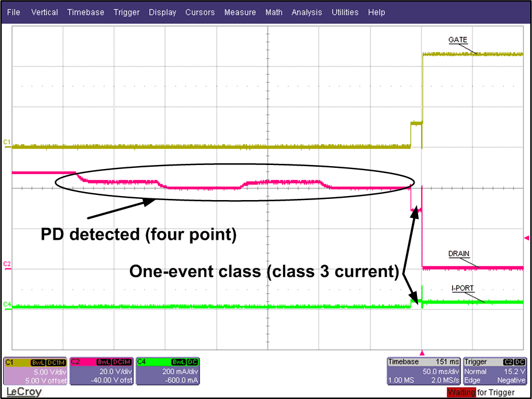The height and width of the screenshot is (399, 532).
Task: Open the green C4 channel descriptor box
Action: click(x=168, y=371)
